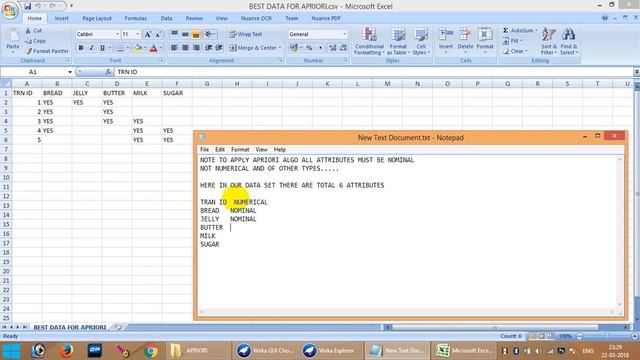Click AutoSum
Screen dimensions: 640x360
point(518,31)
